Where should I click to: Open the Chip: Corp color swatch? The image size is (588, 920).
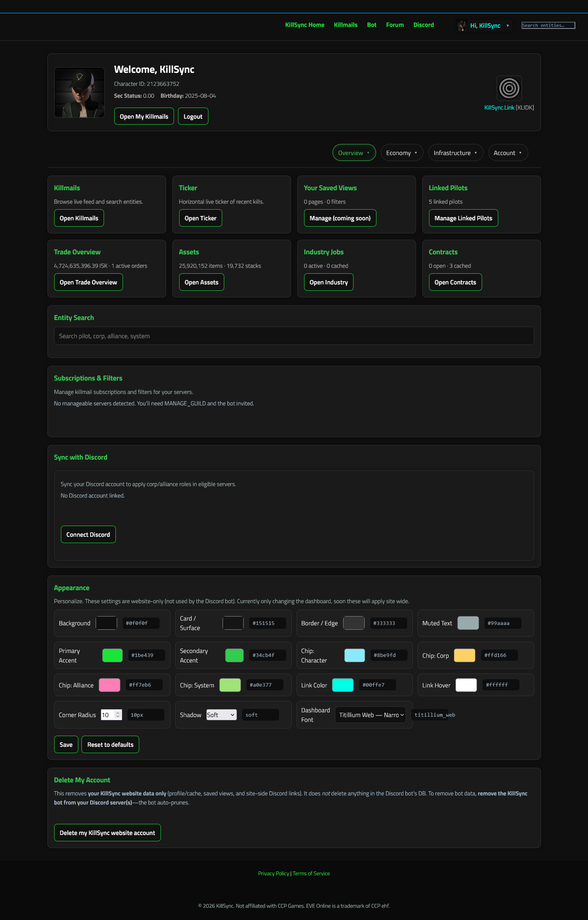(x=465, y=655)
